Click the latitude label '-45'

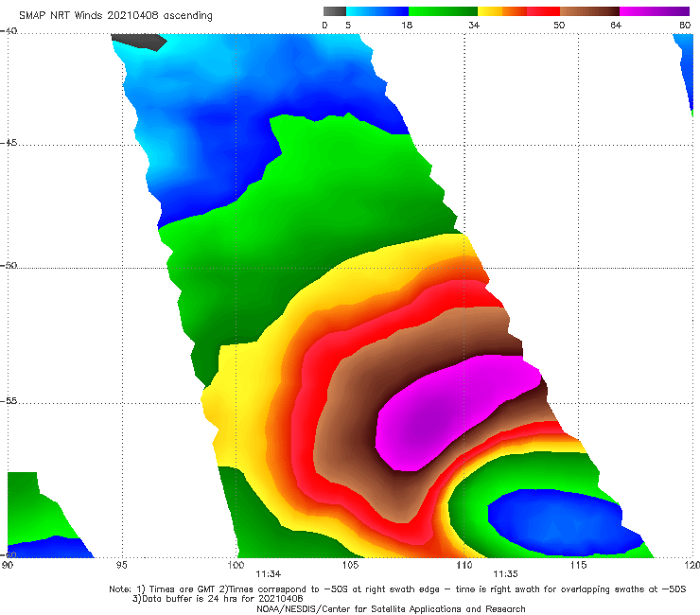tap(9, 143)
